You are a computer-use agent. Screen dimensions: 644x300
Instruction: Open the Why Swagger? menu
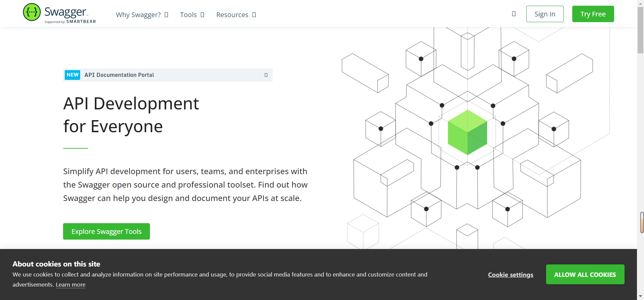(x=138, y=15)
